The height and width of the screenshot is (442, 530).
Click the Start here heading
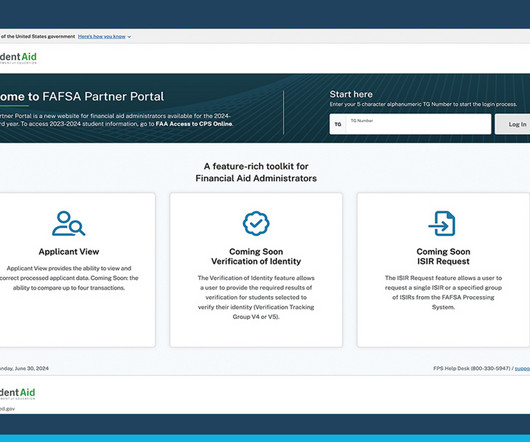pyautogui.click(x=351, y=94)
